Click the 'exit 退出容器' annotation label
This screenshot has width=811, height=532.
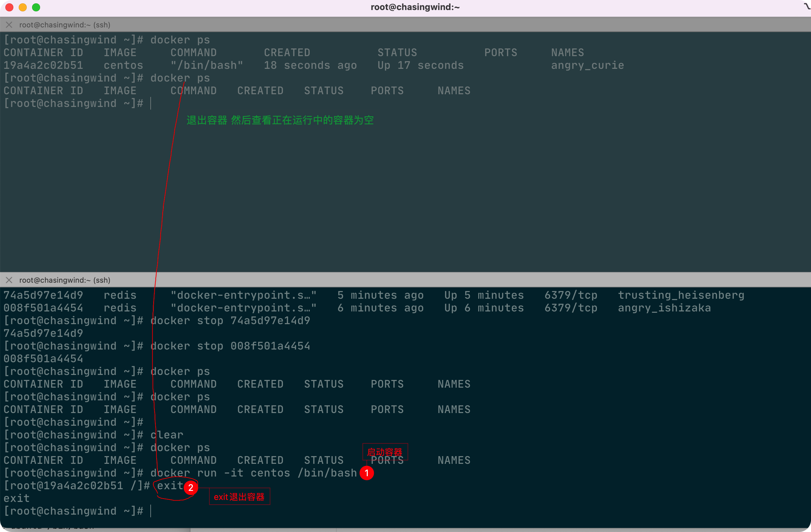239,497
